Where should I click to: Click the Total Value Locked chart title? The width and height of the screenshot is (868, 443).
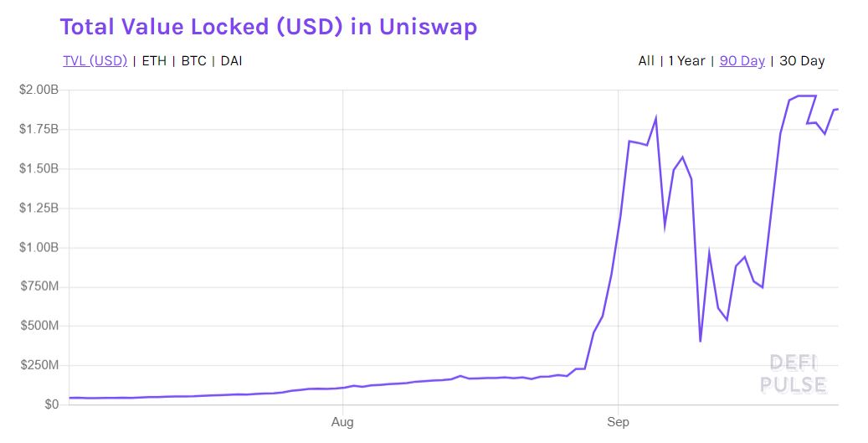pyautogui.click(x=268, y=26)
